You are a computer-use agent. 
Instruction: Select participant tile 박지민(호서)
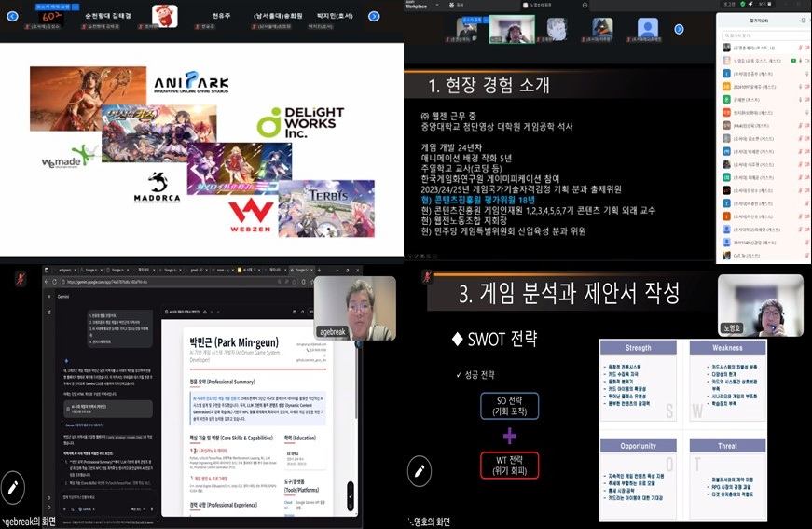tap(335, 17)
